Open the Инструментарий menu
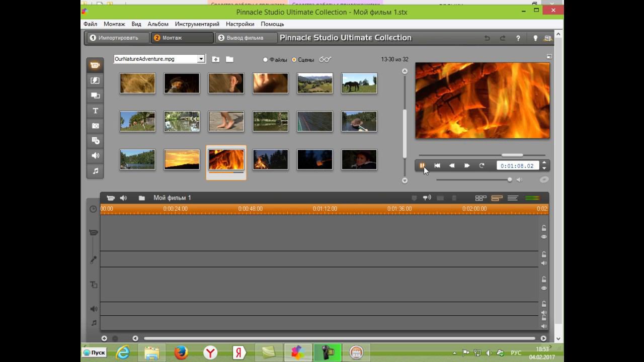This screenshot has height=362, width=644. tap(197, 24)
